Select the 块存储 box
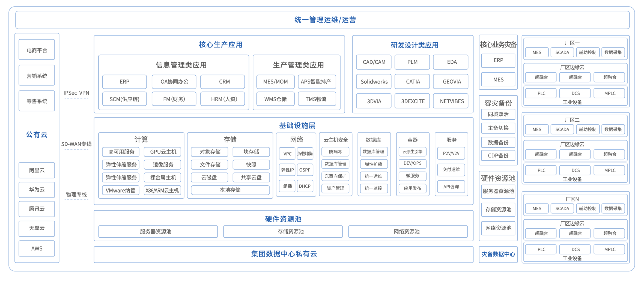This screenshot has width=644, height=283. click(251, 152)
